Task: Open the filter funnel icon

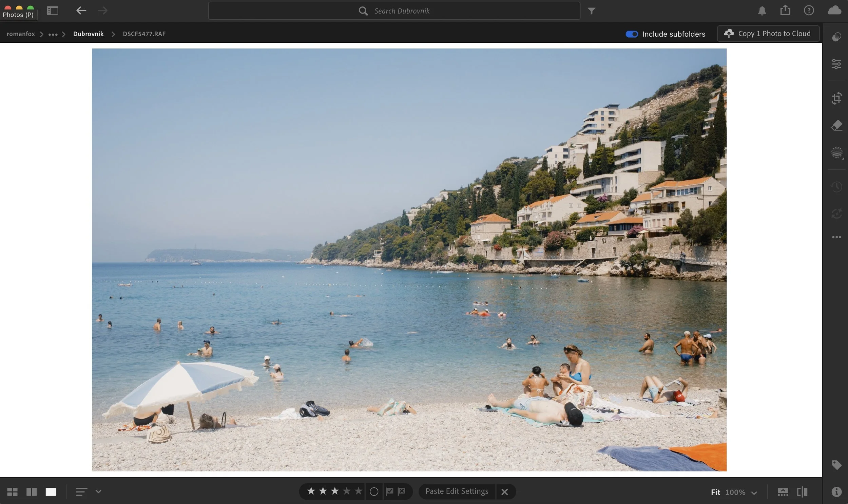Action: click(x=591, y=11)
